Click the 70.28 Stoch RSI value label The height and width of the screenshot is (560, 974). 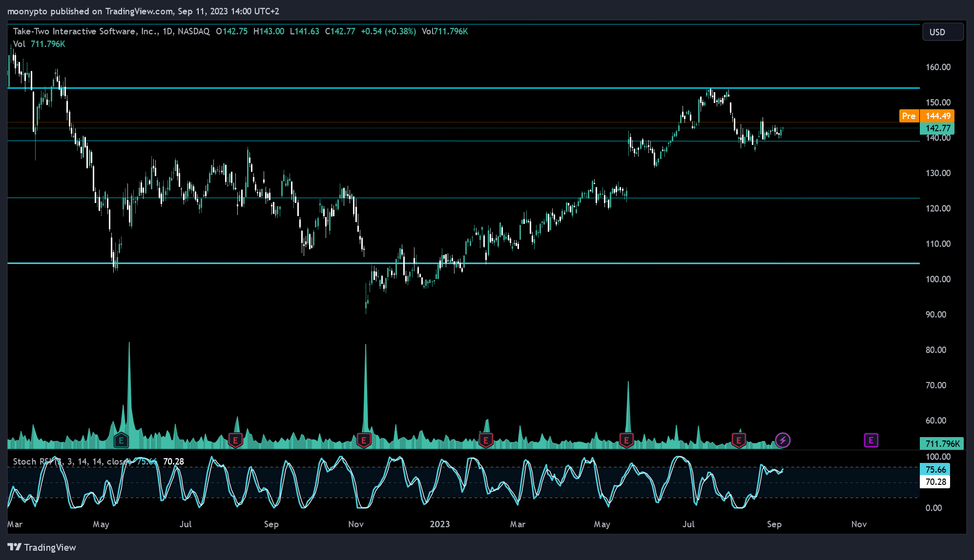[935, 482]
